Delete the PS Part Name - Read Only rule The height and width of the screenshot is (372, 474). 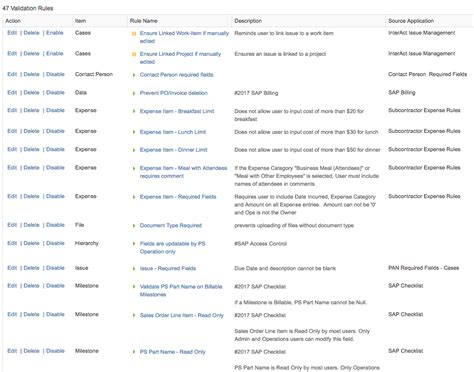click(31, 351)
